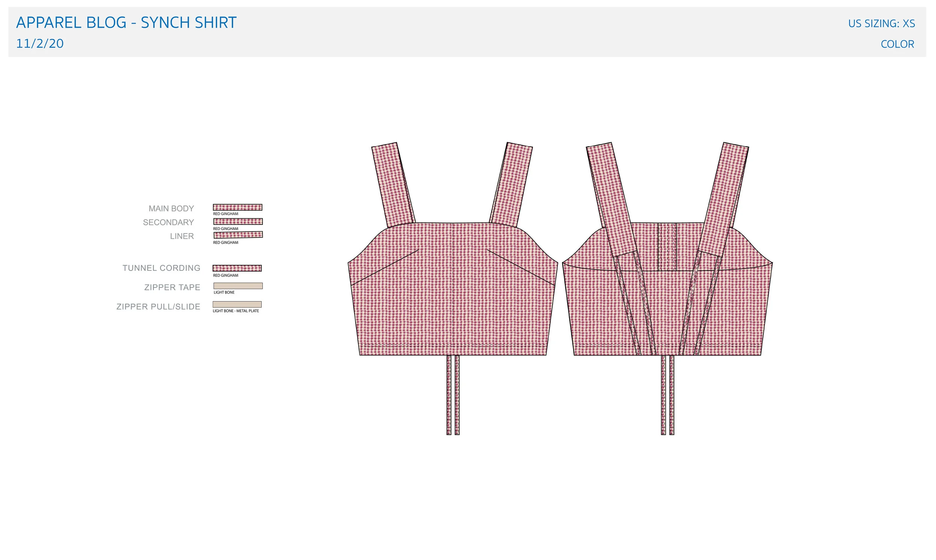Click the Main Body red gingham swatch
Image resolution: width=936 pixels, height=560 pixels.
pyautogui.click(x=237, y=207)
